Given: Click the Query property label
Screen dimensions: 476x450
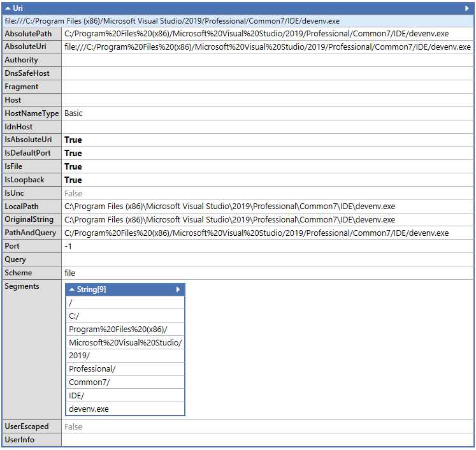Looking at the screenshot, I should click(x=15, y=259).
